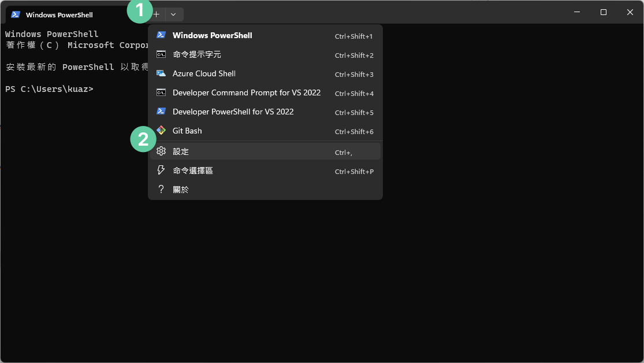Click the lightning bolt icon for 命令選擇區
The image size is (644, 363).
161,171
